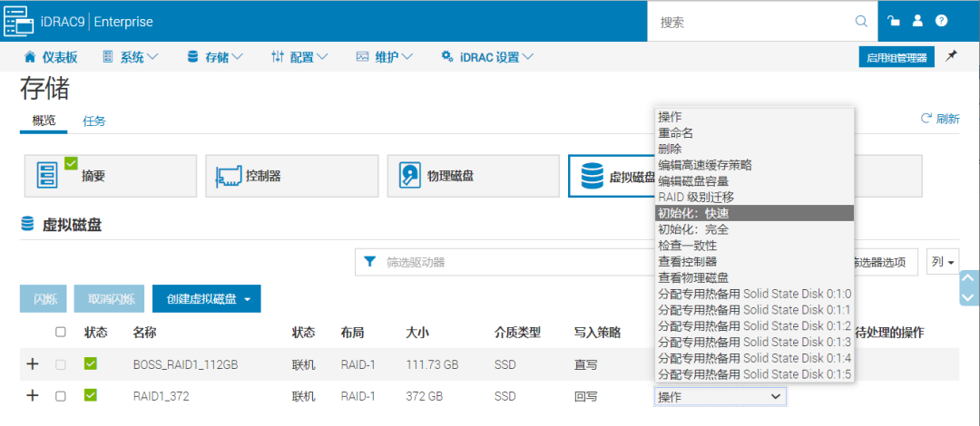Click the 111.73 GB size cell

(x=433, y=364)
